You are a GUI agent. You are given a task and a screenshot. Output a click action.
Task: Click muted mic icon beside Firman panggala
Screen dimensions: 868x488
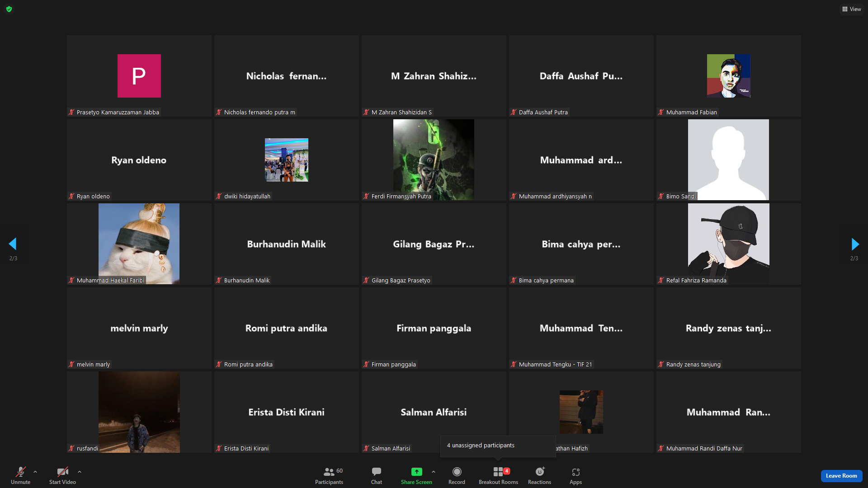(366, 364)
